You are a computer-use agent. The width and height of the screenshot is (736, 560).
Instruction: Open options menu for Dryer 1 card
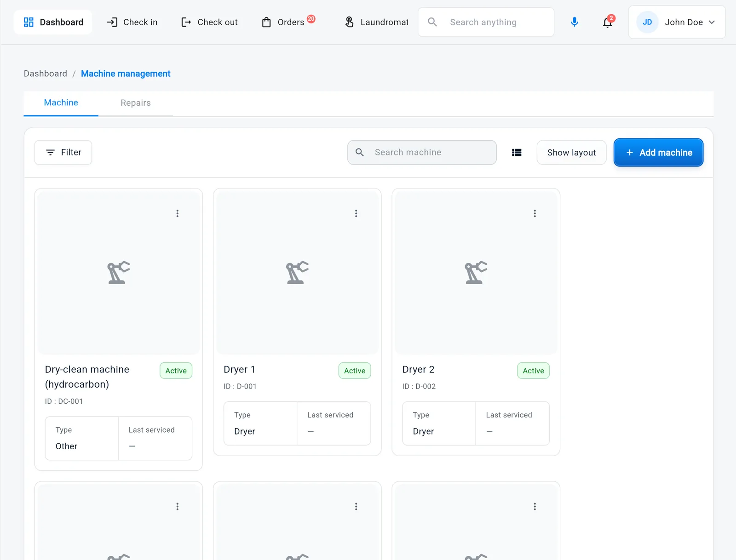click(x=356, y=213)
